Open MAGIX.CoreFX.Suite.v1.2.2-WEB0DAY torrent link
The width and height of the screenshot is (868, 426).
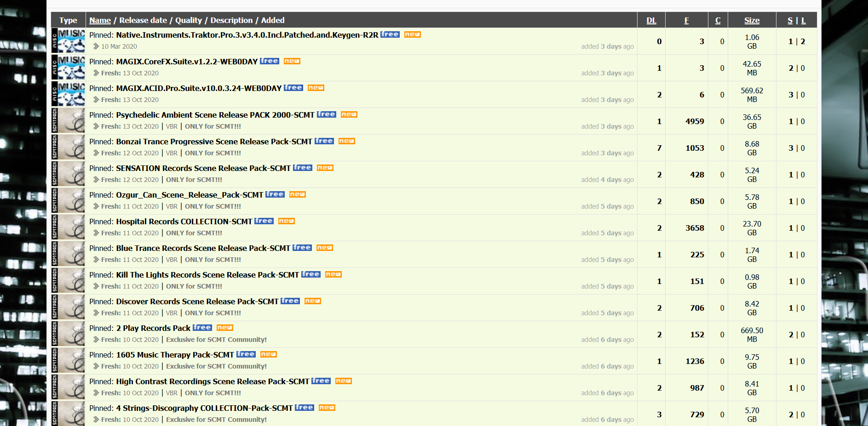click(187, 62)
